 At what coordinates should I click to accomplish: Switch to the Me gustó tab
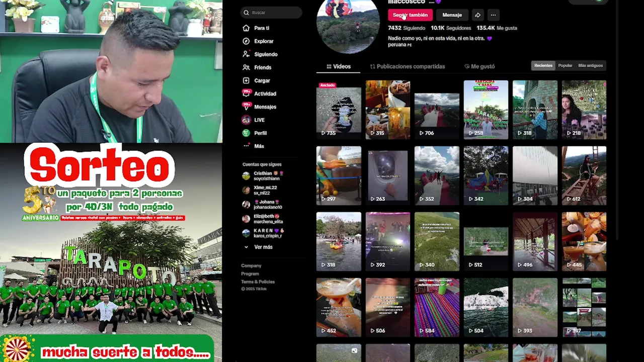click(479, 66)
